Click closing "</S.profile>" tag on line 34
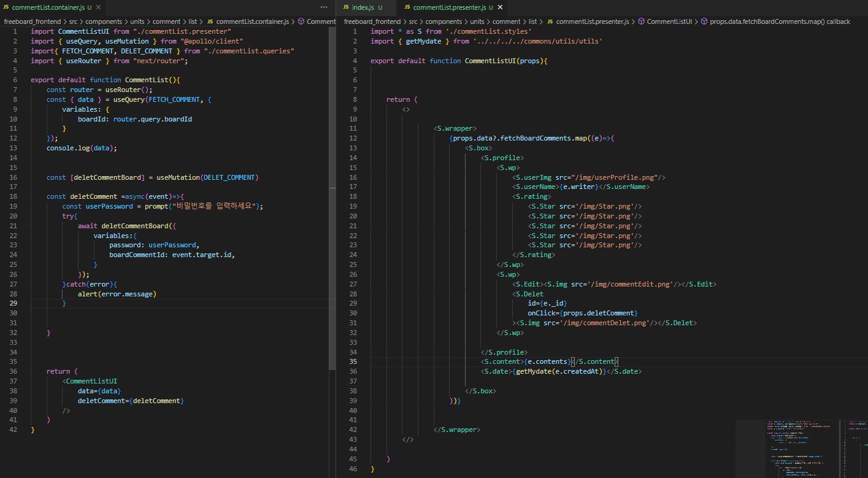Image resolution: width=868 pixels, height=478 pixels. pyautogui.click(x=505, y=352)
